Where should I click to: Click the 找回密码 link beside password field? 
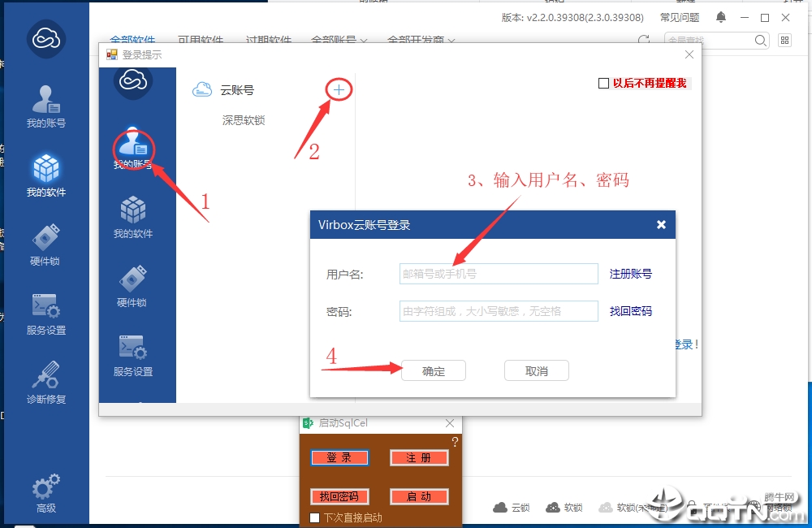point(630,311)
